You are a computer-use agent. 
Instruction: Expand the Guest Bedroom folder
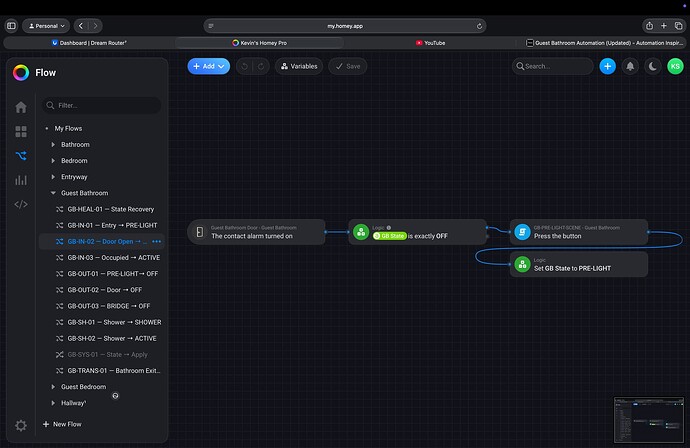click(x=53, y=387)
